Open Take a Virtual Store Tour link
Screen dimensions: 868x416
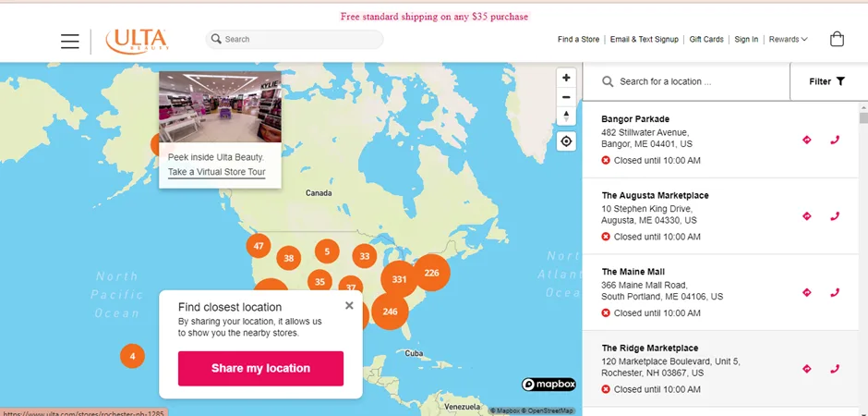pyautogui.click(x=216, y=172)
